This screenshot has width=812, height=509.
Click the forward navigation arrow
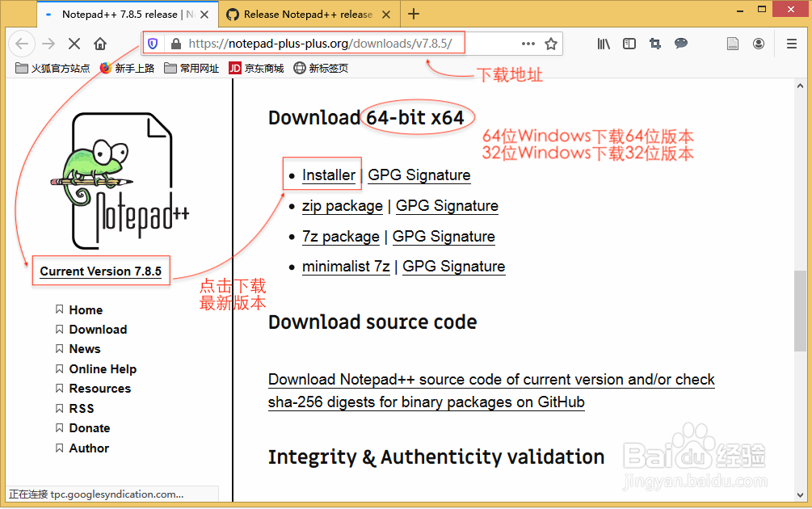pos(48,44)
